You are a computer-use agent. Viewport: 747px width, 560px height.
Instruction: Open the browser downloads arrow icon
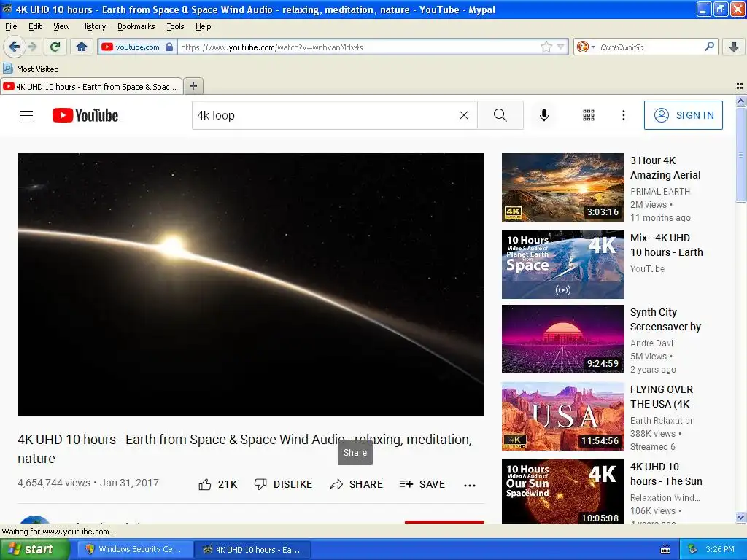734,47
